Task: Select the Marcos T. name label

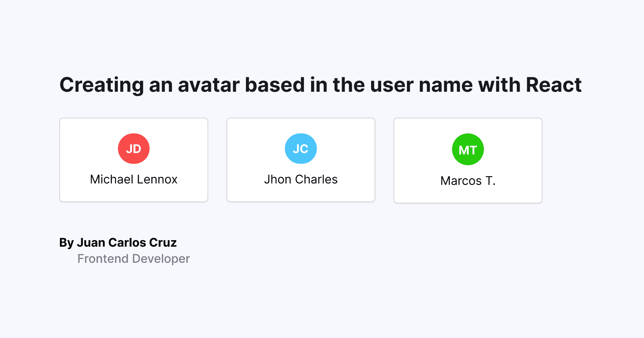Action: point(468,181)
